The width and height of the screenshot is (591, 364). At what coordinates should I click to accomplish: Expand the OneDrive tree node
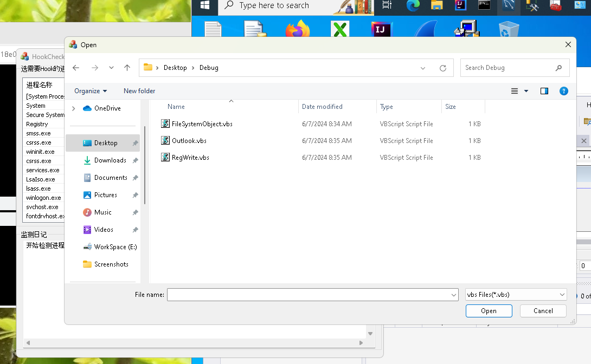[74, 108]
